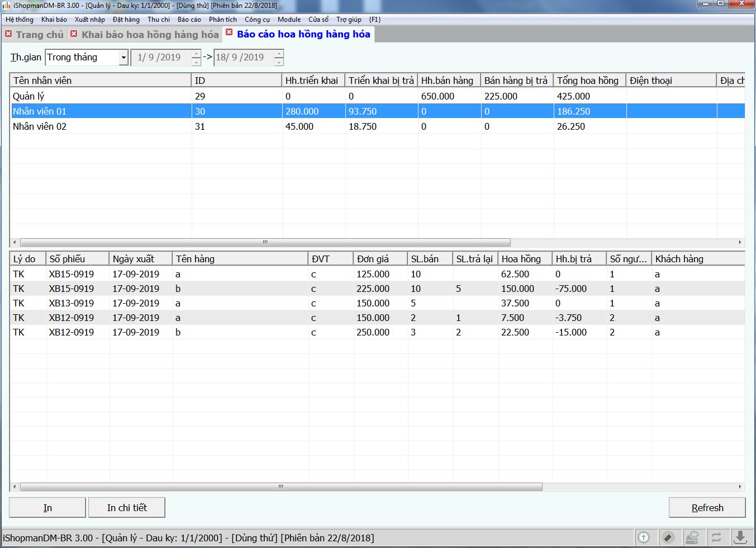Switch to the Trang chủ tab
Viewport: 756px width, 548px height.
40,35
